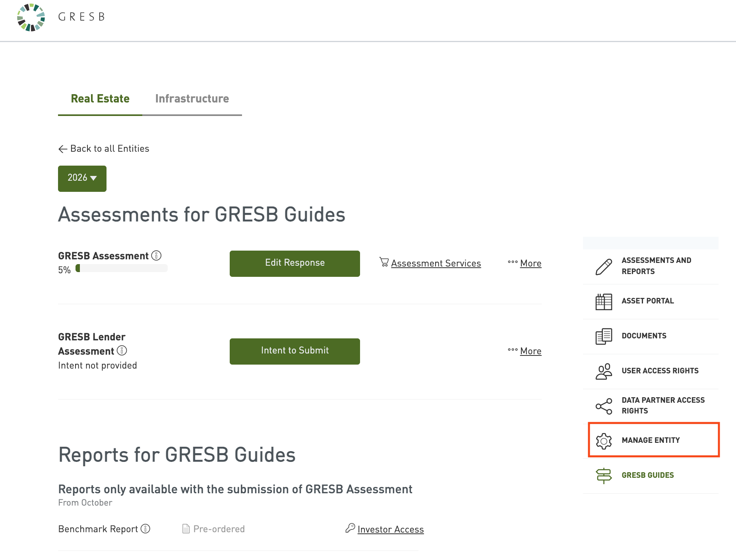
Task: Select the Real Estate tab
Action: point(100,99)
